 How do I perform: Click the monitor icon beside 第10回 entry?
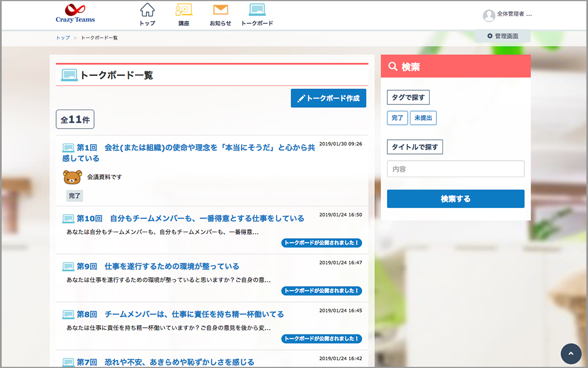[x=68, y=218]
